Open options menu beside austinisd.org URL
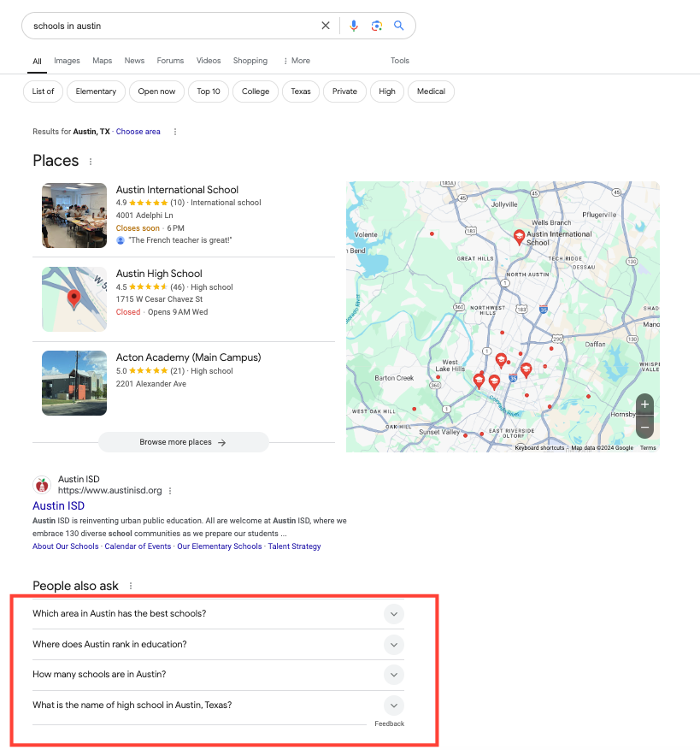700x750 pixels. [170, 491]
